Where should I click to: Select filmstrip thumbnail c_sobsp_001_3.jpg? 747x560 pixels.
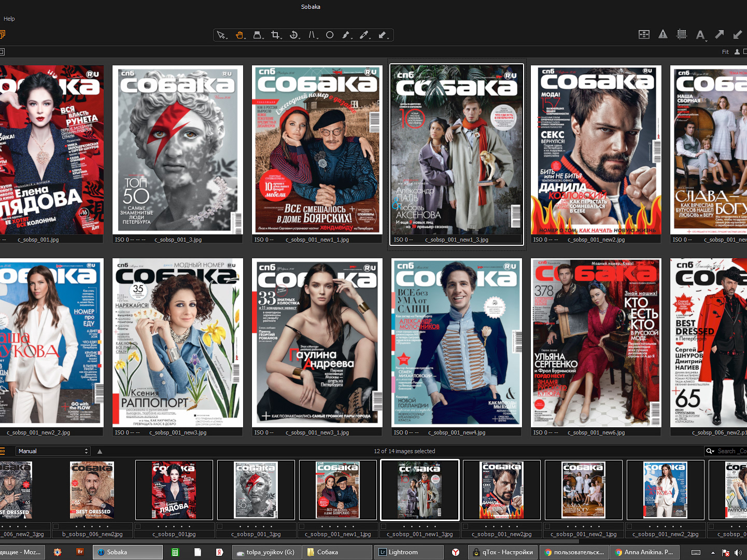(x=256, y=490)
